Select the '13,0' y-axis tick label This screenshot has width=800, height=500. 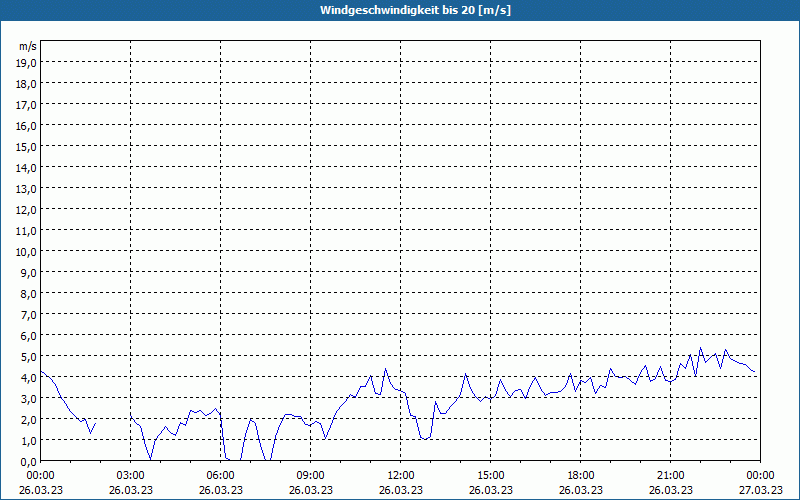pos(26,189)
